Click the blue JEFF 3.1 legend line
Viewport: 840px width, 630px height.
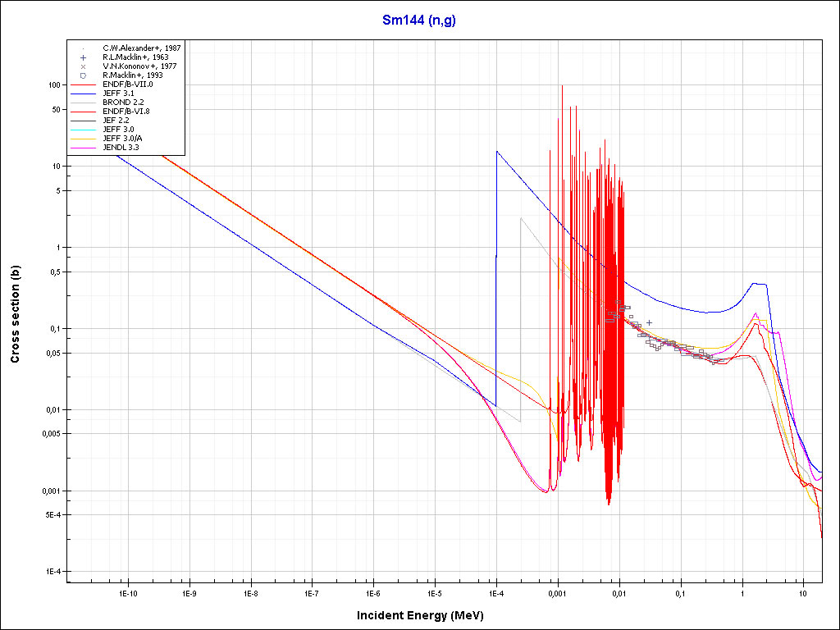pos(83,94)
